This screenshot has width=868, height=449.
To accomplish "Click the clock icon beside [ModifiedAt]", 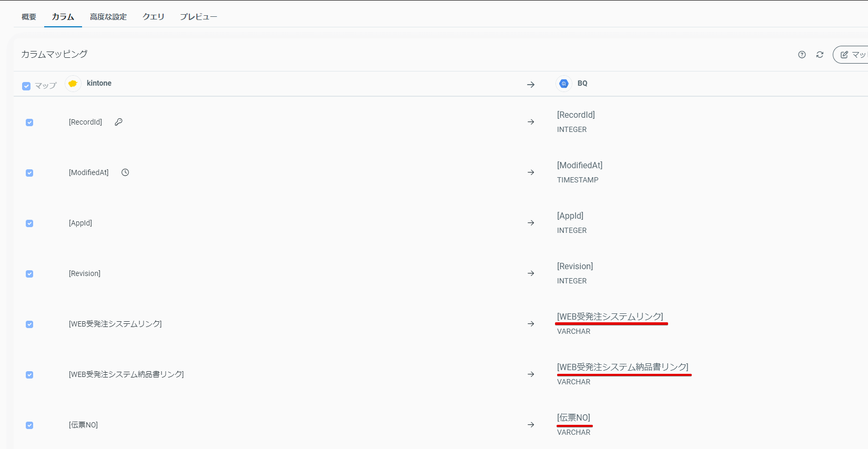I will coord(125,172).
